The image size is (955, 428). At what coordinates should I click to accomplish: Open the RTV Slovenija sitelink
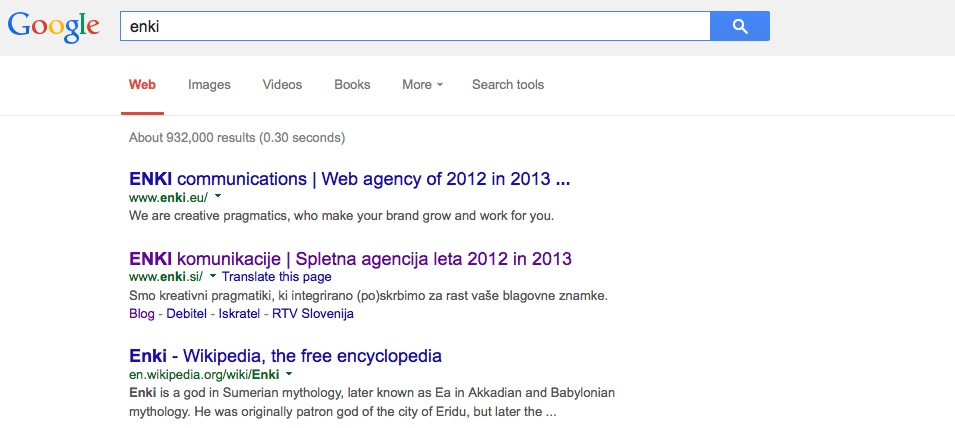[x=312, y=314]
